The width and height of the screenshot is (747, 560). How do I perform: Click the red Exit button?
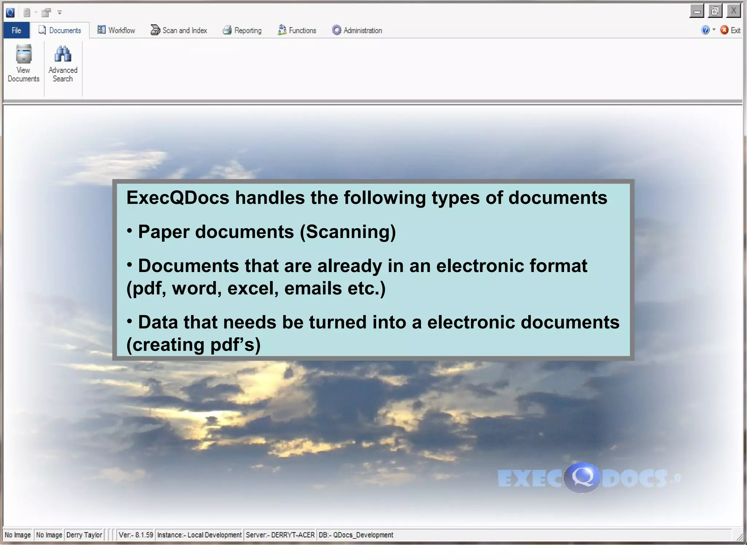tap(731, 30)
